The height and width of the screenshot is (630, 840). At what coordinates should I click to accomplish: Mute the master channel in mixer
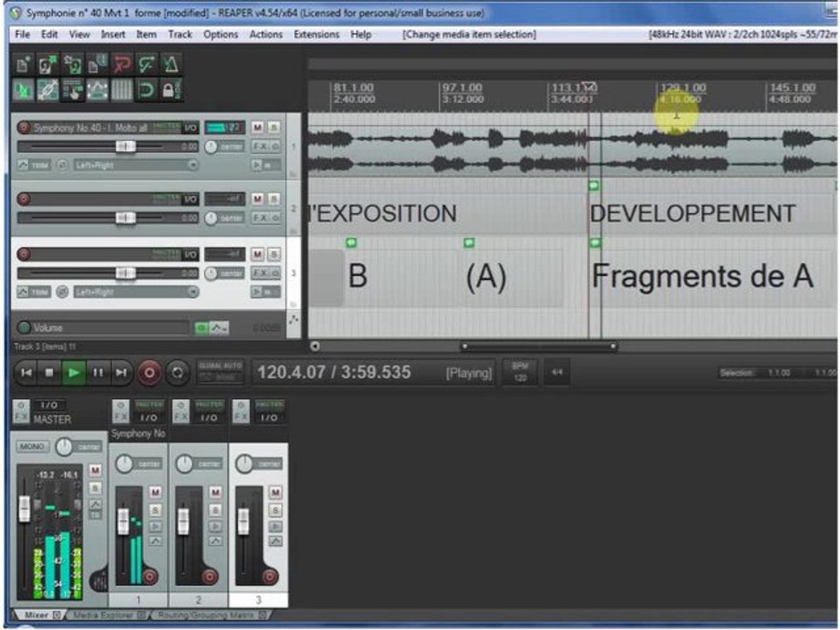coord(94,471)
